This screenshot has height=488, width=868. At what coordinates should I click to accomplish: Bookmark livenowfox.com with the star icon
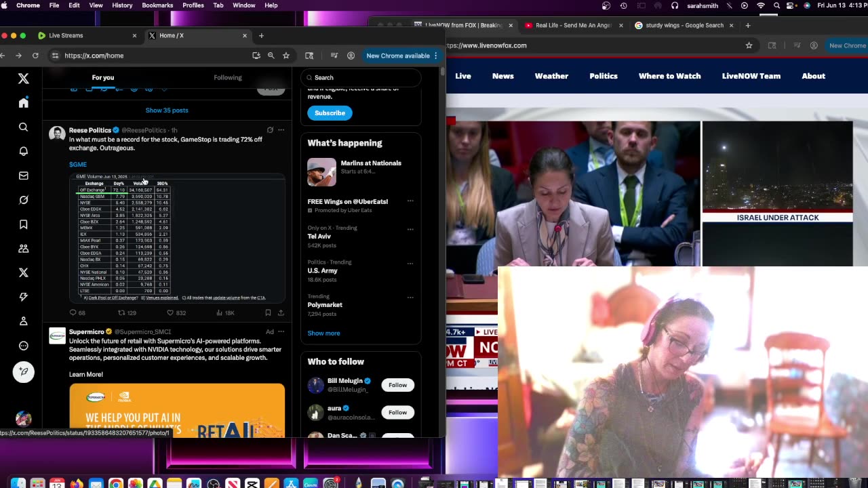[749, 45]
